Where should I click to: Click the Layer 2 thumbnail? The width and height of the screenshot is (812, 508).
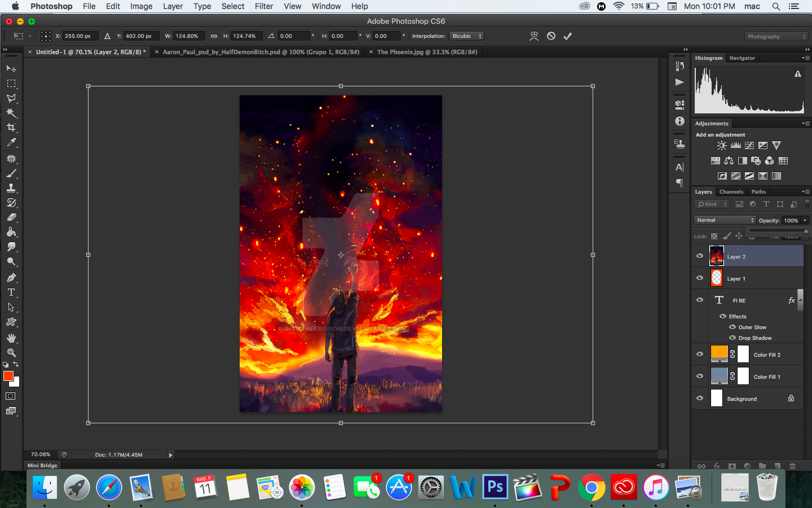pyautogui.click(x=717, y=256)
